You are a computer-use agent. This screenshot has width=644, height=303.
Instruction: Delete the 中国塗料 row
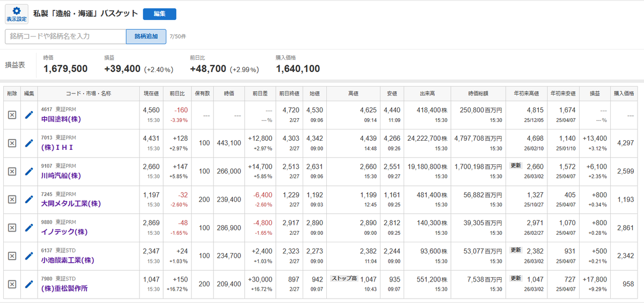pos(12,115)
